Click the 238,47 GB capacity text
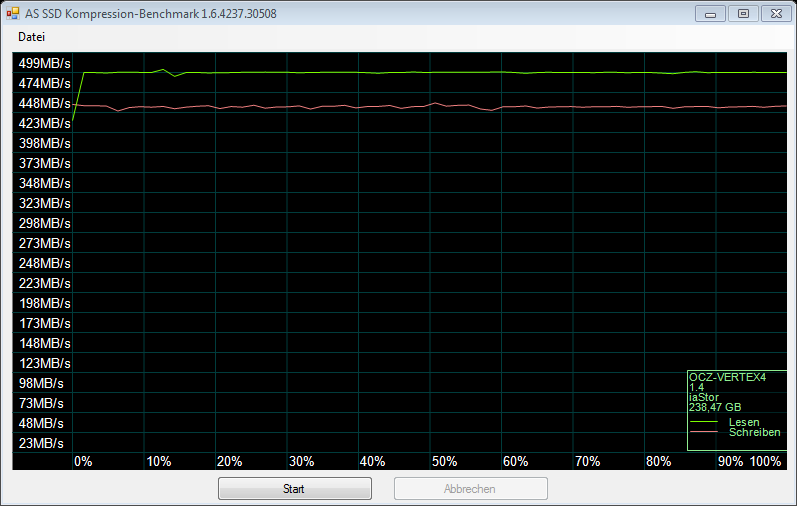797x506 pixels. [715, 407]
